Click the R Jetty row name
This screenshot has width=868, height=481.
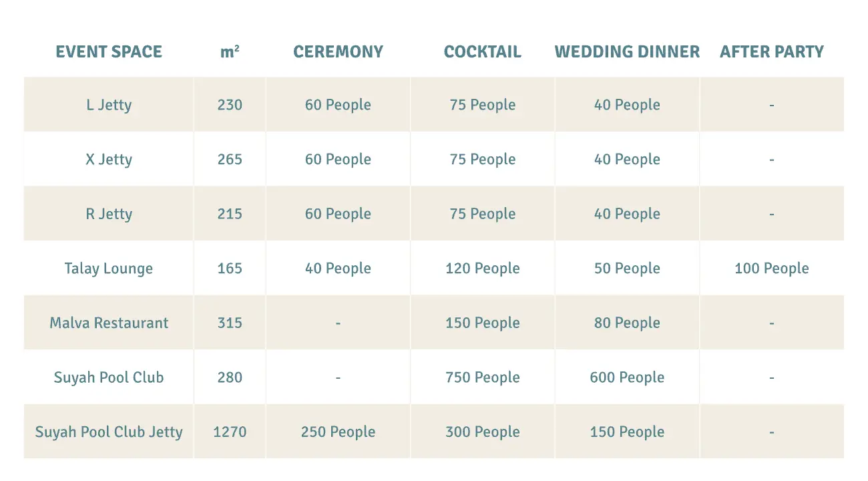(x=109, y=214)
